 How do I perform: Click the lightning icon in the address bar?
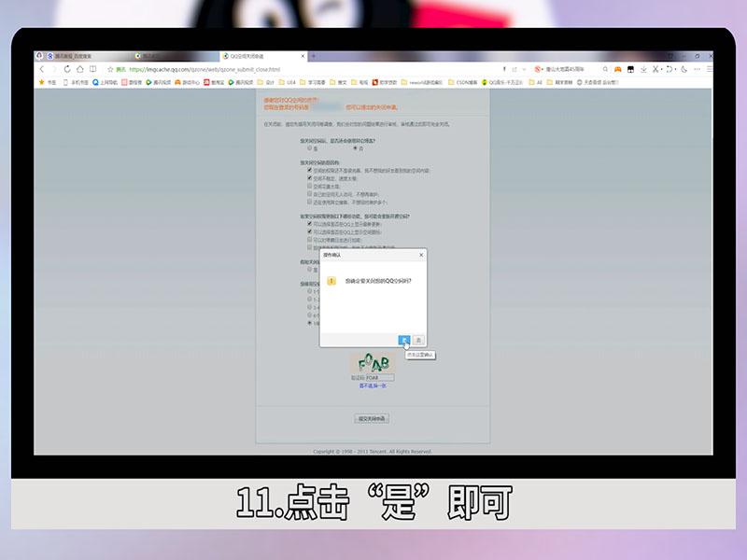pos(504,69)
